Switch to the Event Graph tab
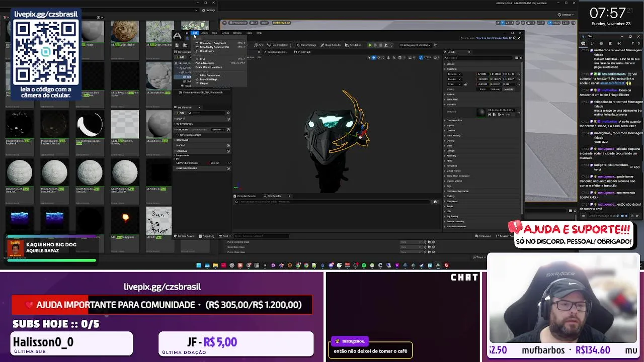The height and width of the screenshot is (362, 644). [303, 52]
